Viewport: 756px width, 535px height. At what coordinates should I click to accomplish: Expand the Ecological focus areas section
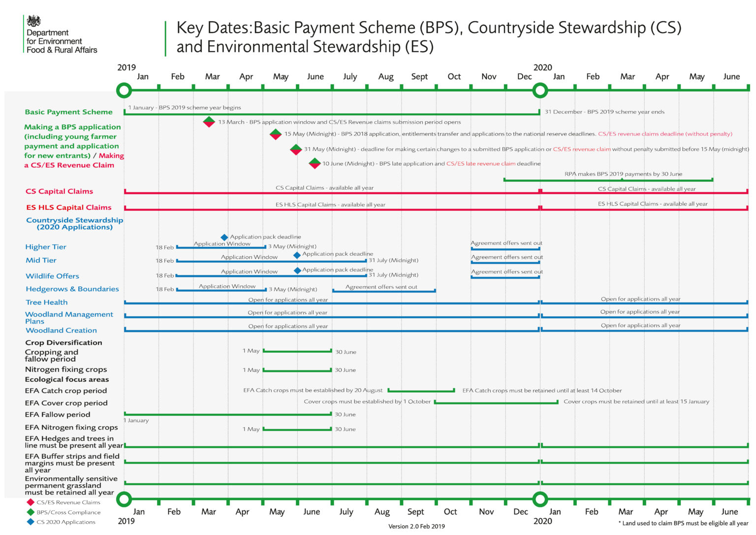pos(66,379)
